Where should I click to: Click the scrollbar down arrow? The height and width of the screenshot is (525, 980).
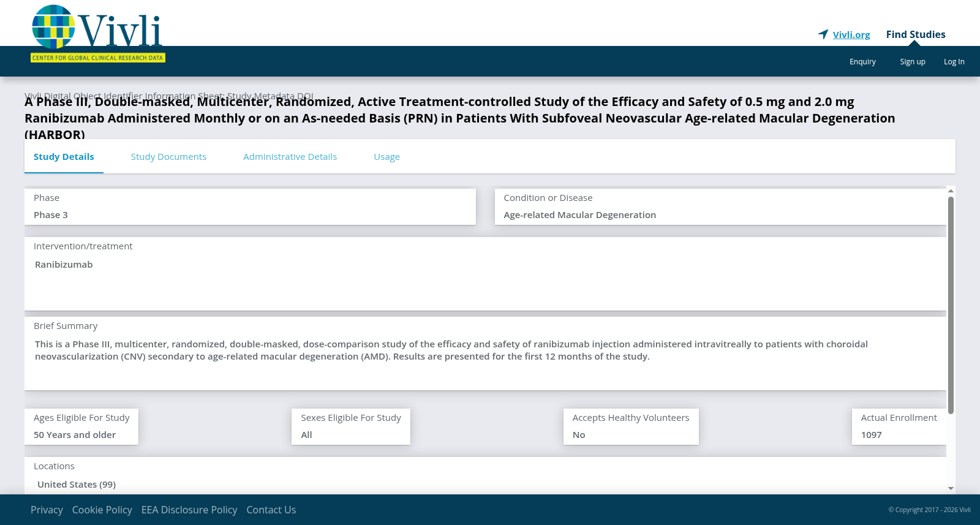(x=951, y=488)
